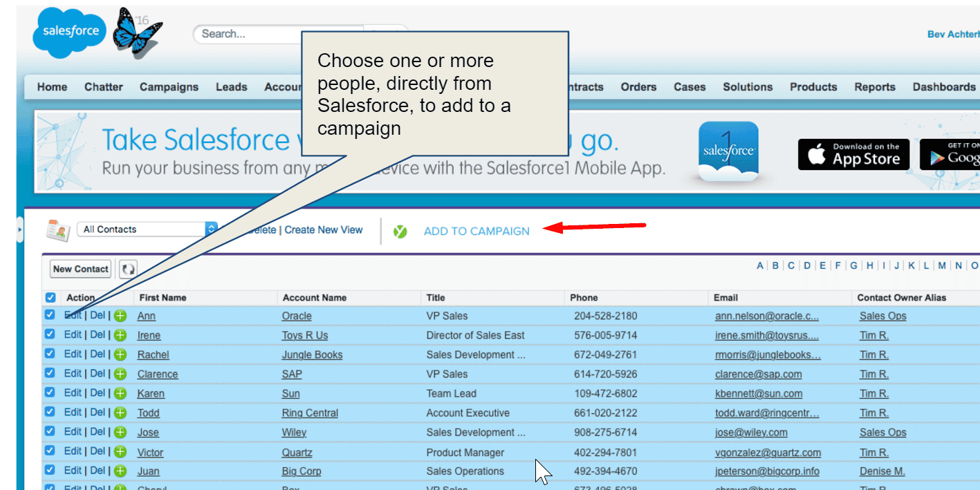
Task: Open the Solutions tab
Action: pos(748,87)
